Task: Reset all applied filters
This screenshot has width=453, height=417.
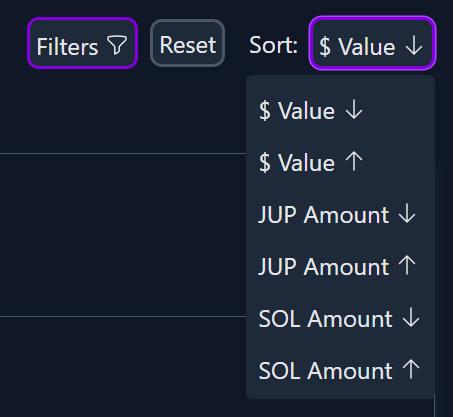Action: pyautogui.click(x=187, y=43)
